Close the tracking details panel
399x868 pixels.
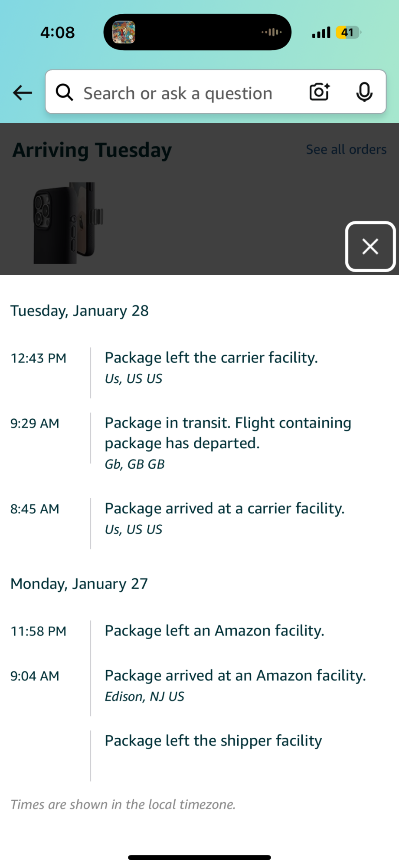coord(370,247)
